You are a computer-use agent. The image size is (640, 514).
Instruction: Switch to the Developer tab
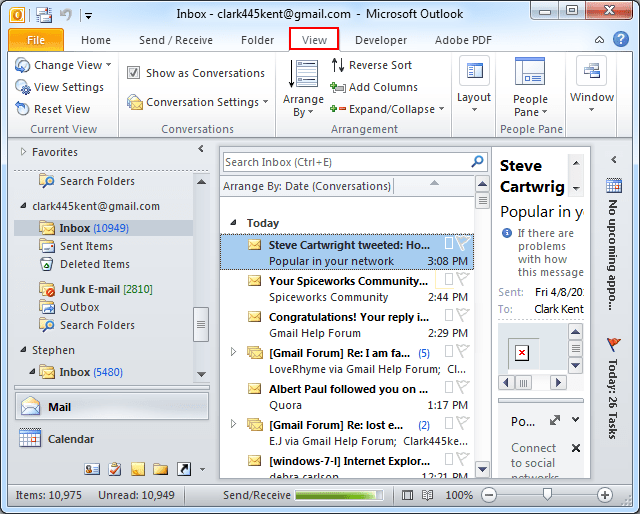381,40
